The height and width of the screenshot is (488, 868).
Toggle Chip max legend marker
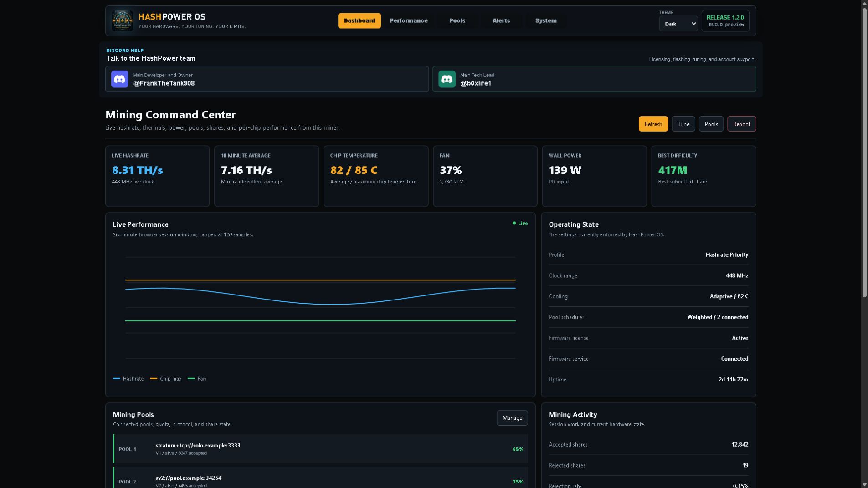point(154,379)
